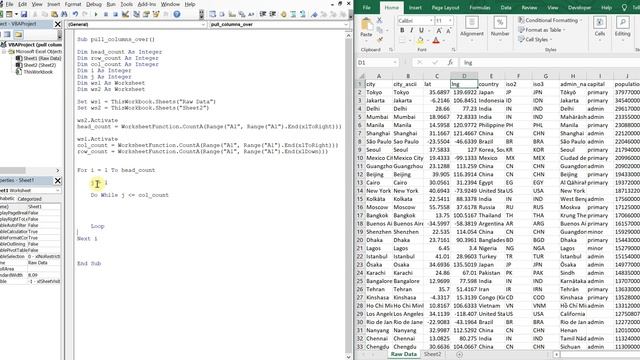The height and width of the screenshot is (360, 640).
Task: Collapse the Microsoft Excel Objects folder
Action: (4, 52)
